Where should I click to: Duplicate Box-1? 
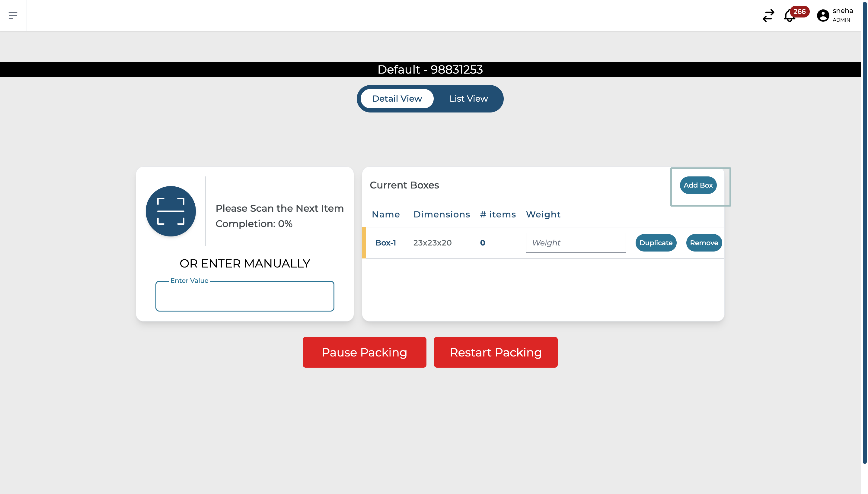pyautogui.click(x=656, y=243)
